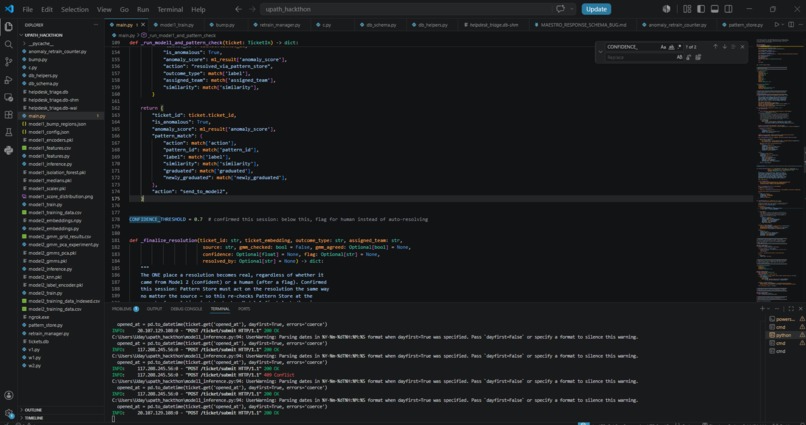Screen dimensions: 806x425
Task: Toggle the Primary Side Bar
Action: coord(701,9)
